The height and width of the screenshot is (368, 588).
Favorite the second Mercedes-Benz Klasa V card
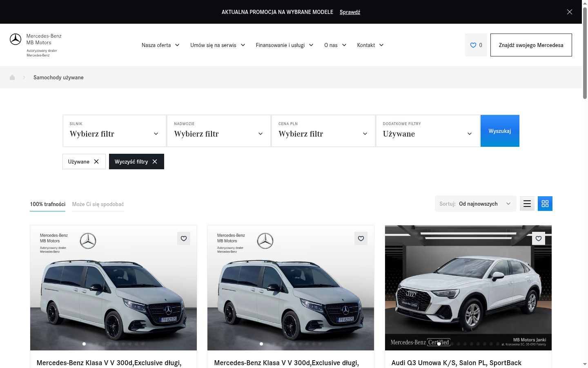361,238
